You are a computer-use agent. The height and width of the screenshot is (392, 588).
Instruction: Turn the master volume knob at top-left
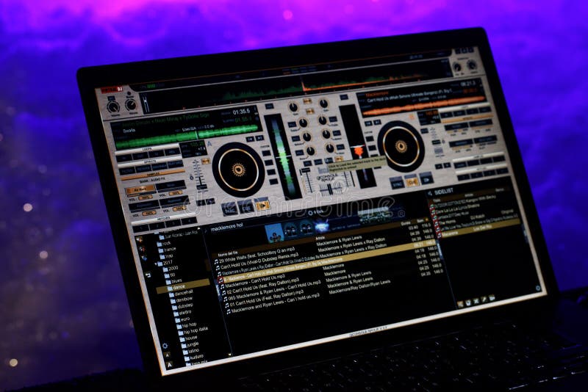(x=113, y=107)
